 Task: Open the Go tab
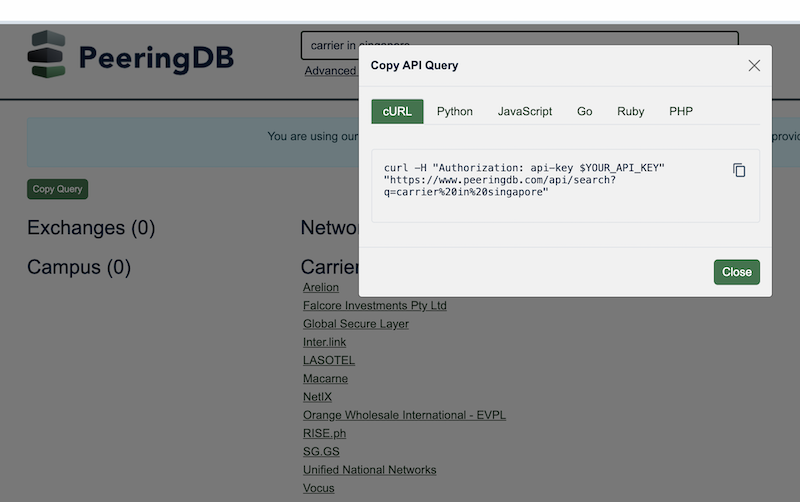(584, 111)
